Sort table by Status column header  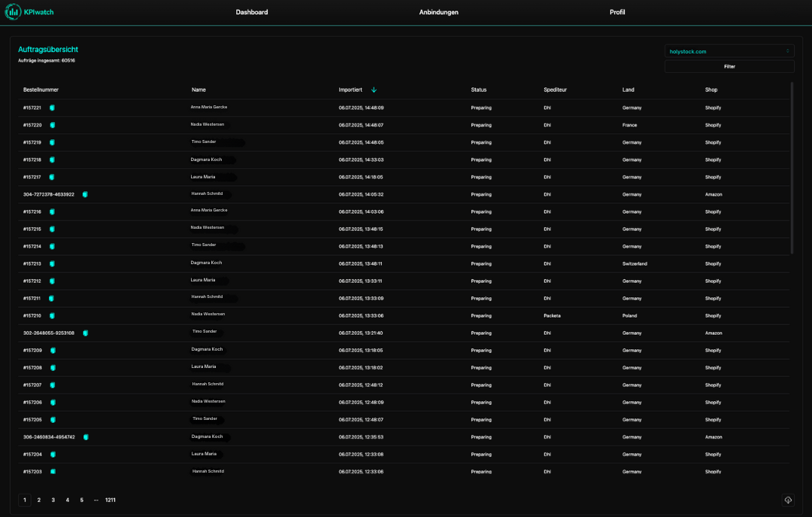point(478,90)
